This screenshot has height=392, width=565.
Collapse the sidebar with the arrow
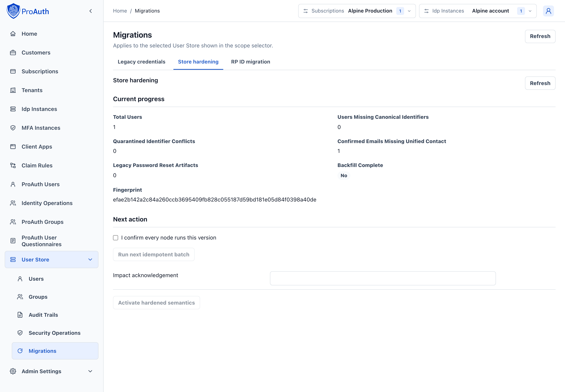click(91, 11)
